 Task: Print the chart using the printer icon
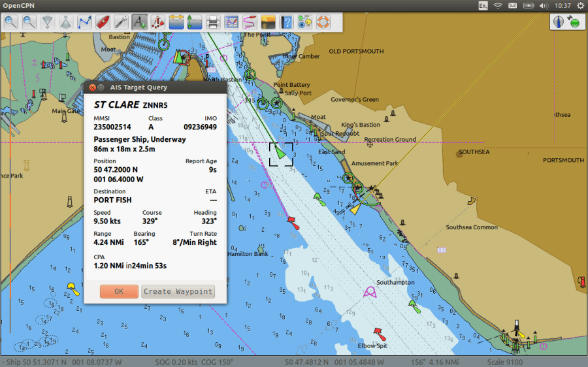coord(212,22)
